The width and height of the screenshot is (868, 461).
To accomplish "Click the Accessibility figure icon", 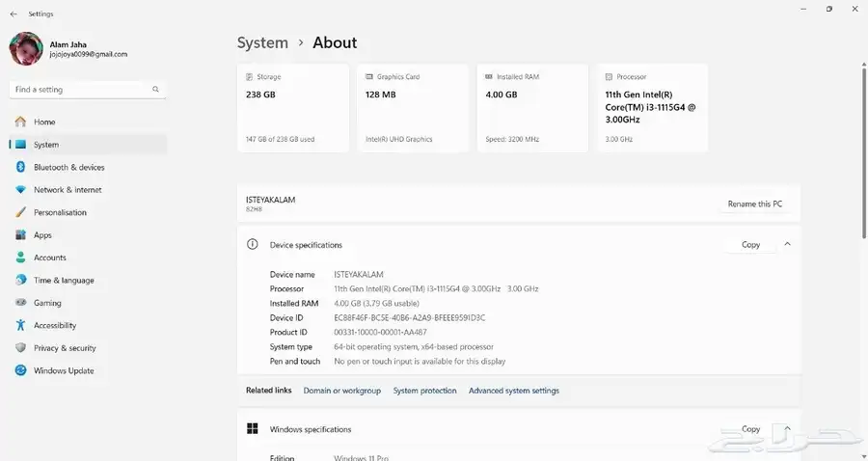I will click(x=20, y=325).
